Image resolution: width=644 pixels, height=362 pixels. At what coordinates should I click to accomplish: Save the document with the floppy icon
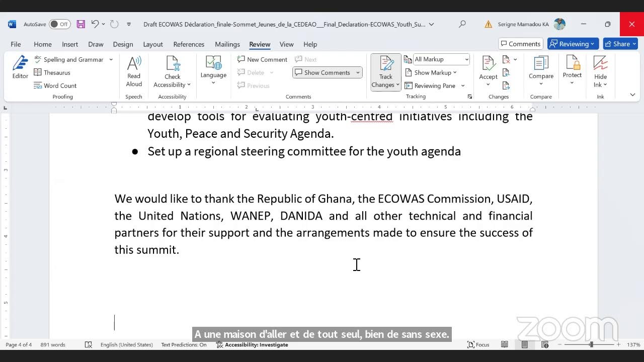(80, 24)
